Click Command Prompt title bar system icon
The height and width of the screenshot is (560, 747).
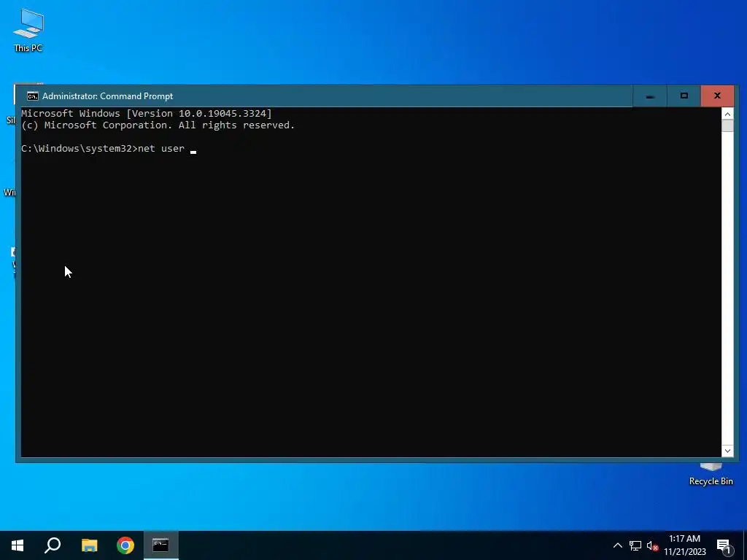[32, 96]
